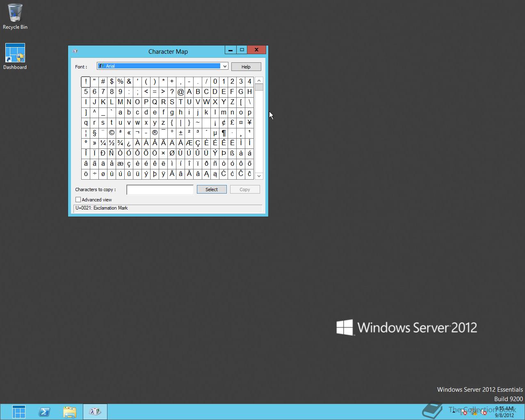Click the character grid scroll down arrow

point(259,176)
